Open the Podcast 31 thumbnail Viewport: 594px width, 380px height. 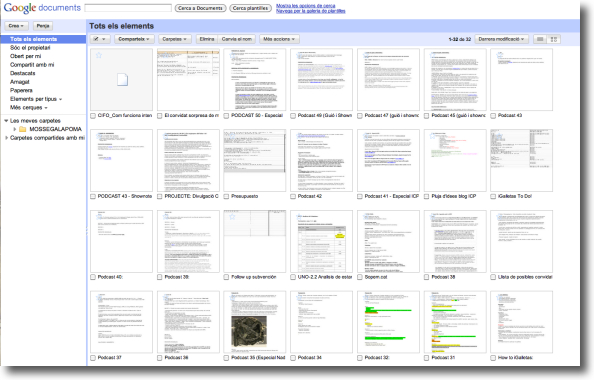tap(455, 322)
